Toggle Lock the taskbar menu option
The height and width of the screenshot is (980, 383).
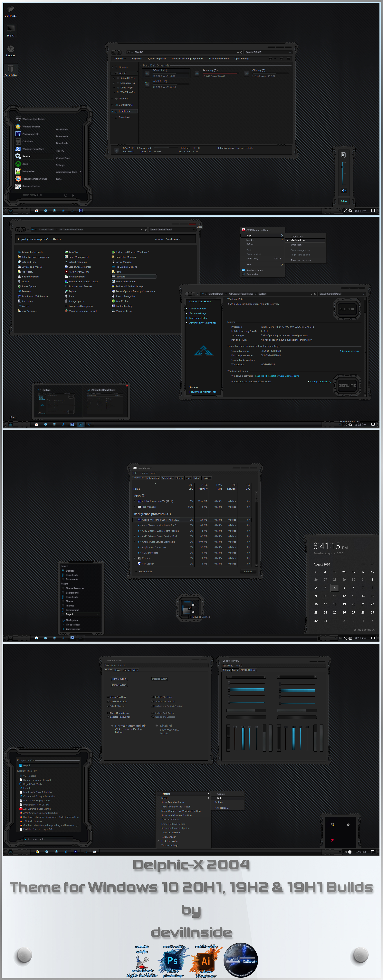[x=184, y=841]
